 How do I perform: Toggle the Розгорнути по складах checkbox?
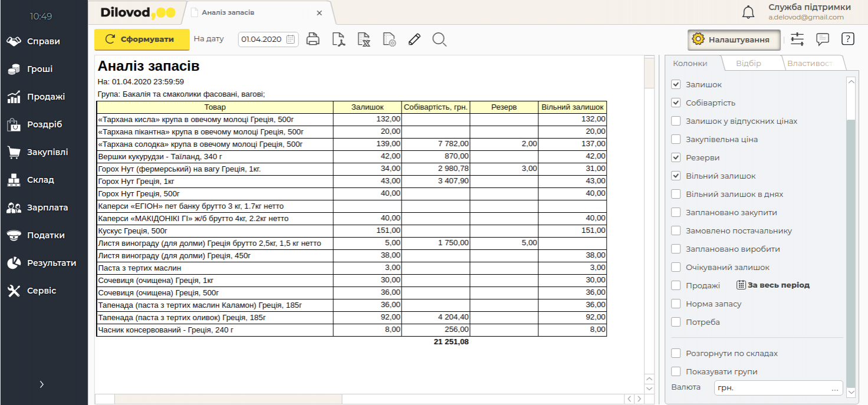(676, 354)
